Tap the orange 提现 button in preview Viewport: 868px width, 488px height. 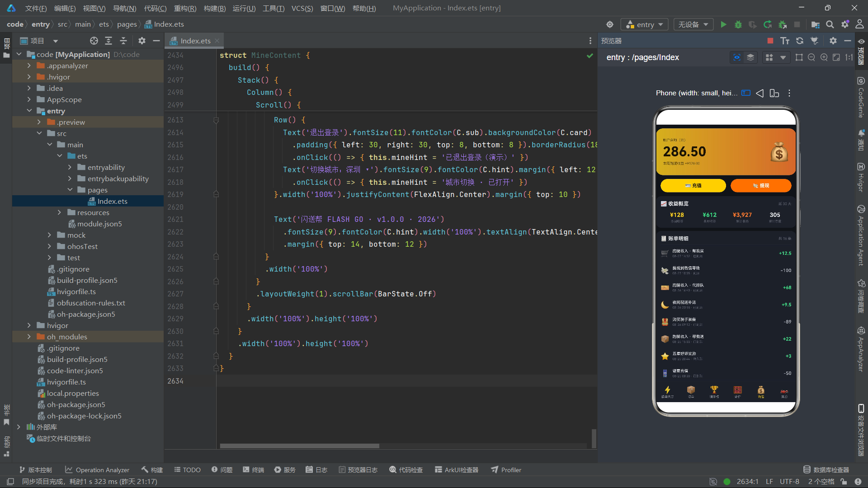point(761,186)
